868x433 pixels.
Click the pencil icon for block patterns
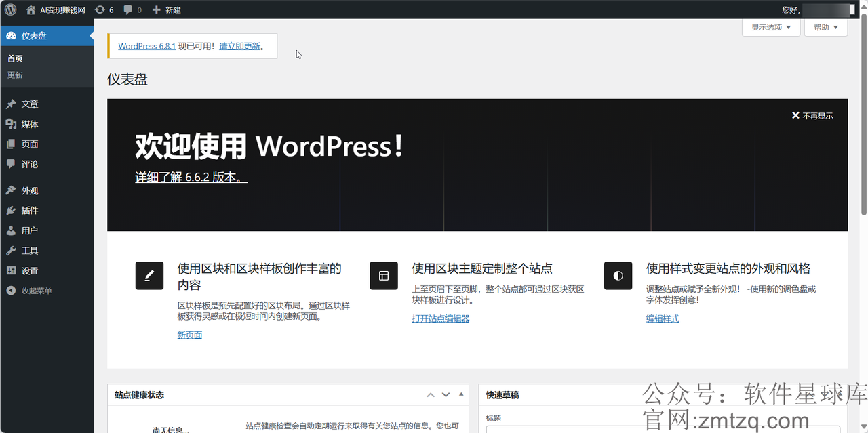[149, 276]
